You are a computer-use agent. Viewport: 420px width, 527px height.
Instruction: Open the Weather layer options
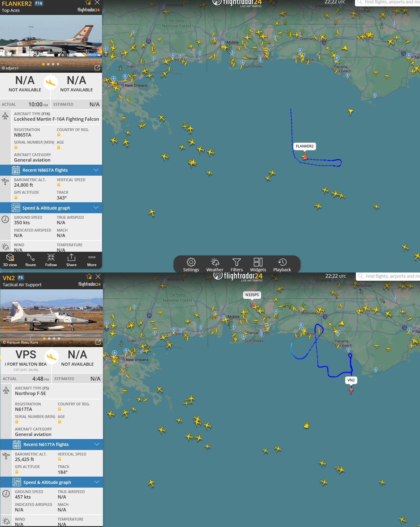point(215,265)
